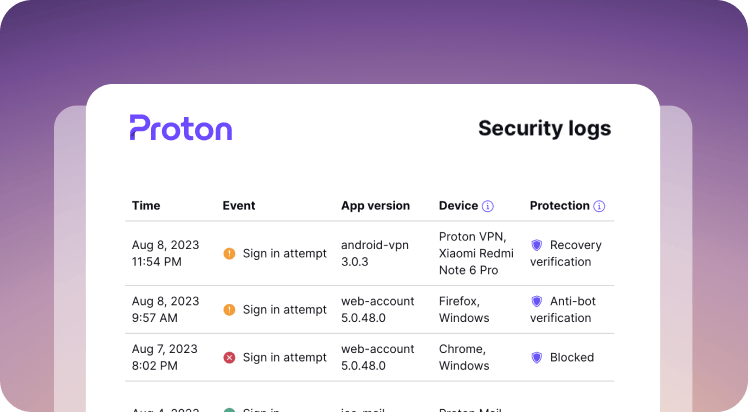Click the Proton logo
The height and width of the screenshot is (412, 748).
[x=181, y=128]
